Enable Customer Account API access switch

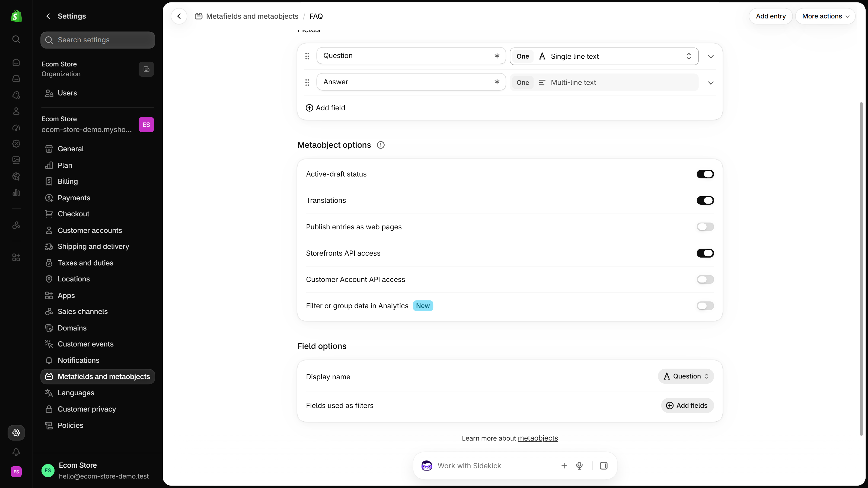705,280
